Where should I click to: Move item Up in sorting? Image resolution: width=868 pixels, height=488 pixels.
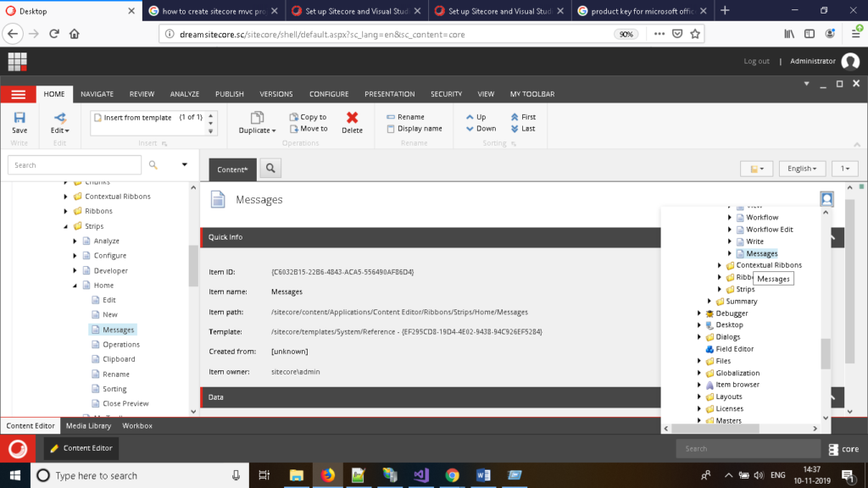476,117
